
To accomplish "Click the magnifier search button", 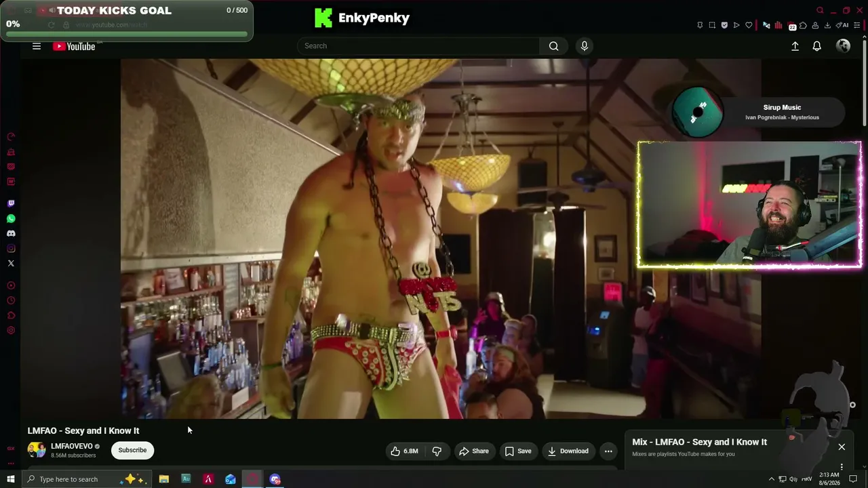I will click(554, 46).
